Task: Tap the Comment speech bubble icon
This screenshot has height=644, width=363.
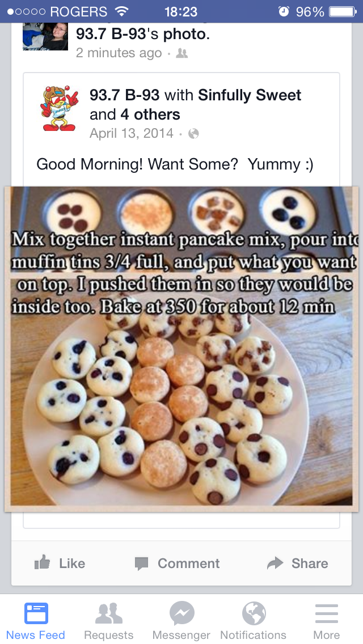Action: 141,563
